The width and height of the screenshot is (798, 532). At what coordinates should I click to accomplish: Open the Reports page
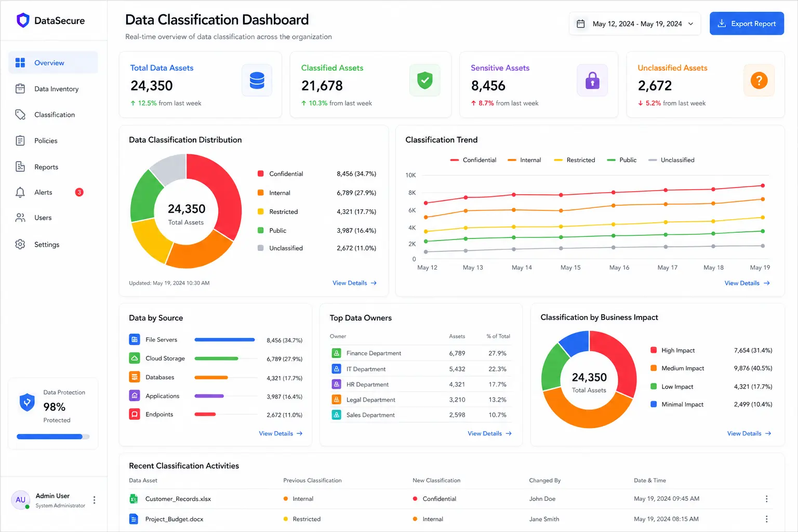click(53, 167)
